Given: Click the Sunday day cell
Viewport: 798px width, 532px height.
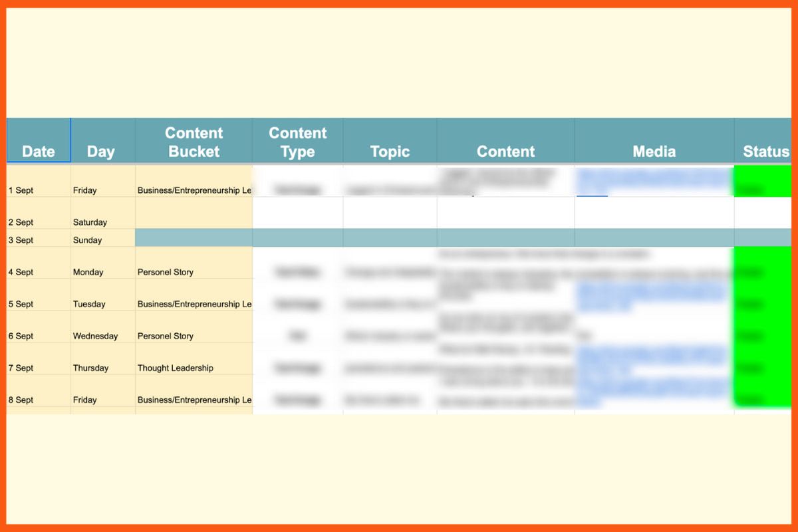Looking at the screenshot, I should click(x=103, y=238).
